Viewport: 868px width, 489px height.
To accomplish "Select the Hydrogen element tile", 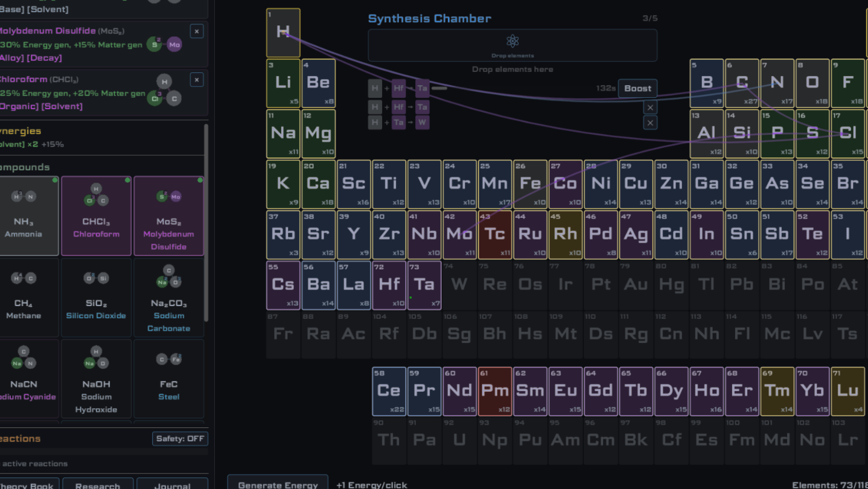I will pos(283,33).
